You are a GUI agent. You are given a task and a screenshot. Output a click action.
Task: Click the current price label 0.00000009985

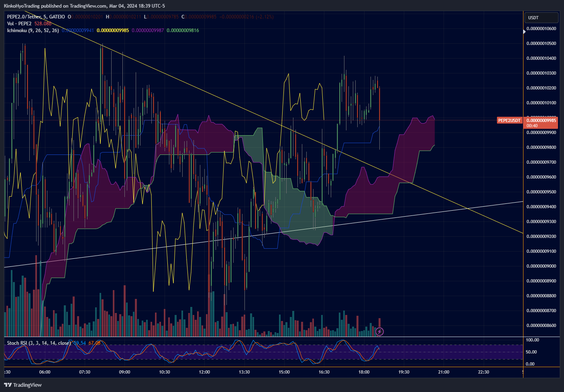coord(542,120)
